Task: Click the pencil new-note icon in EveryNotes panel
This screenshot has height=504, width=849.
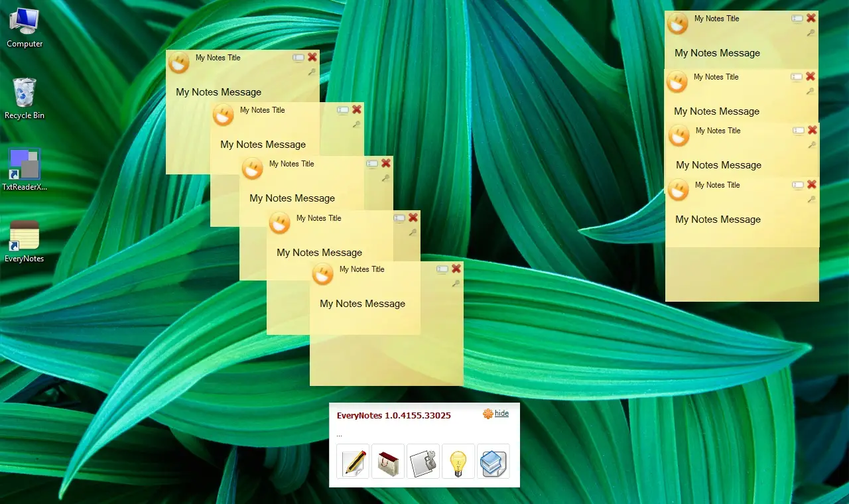Action: [354, 462]
